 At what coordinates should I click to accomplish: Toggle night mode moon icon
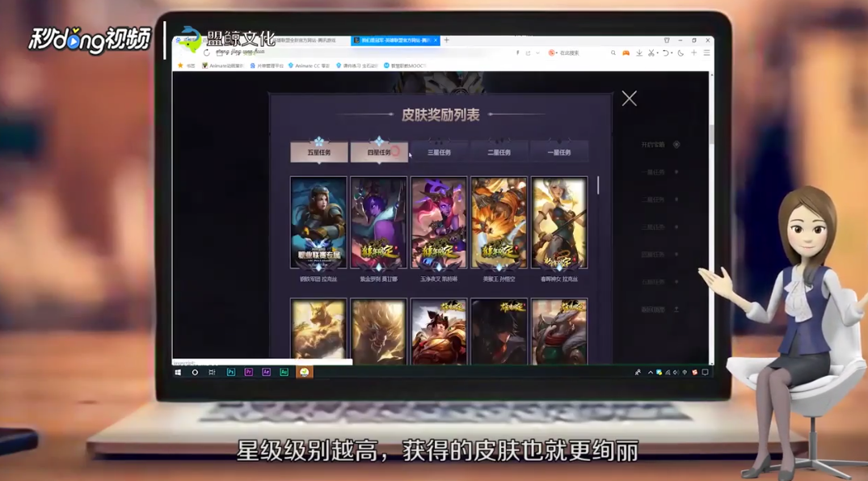coord(680,53)
